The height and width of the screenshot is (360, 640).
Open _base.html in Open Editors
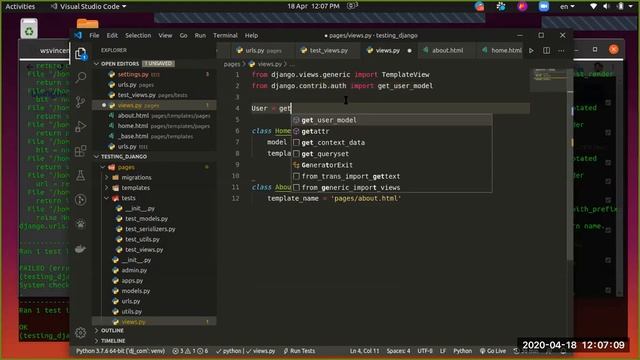tap(154, 136)
